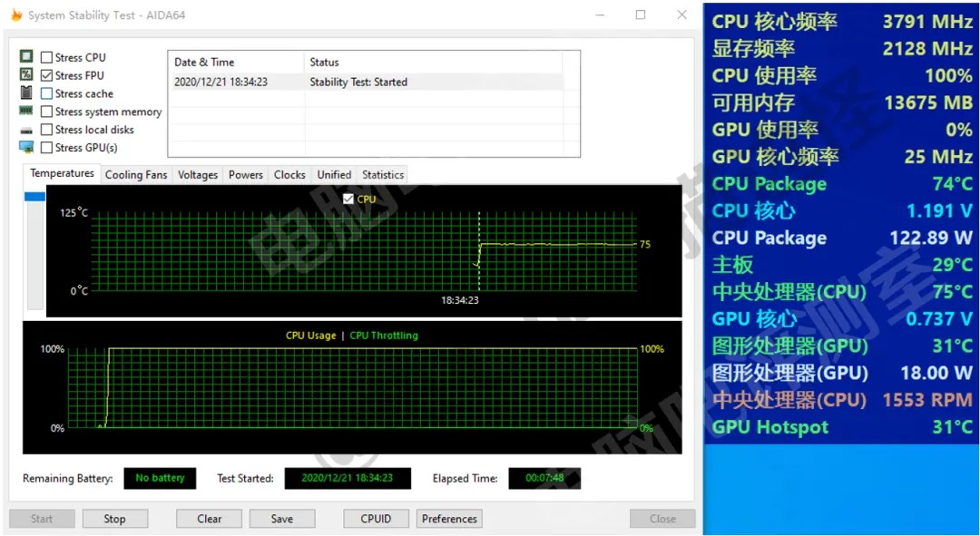Viewport: 980px width, 536px height.
Task: Enable Stress GPU(s)
Action: coord(45,147)
